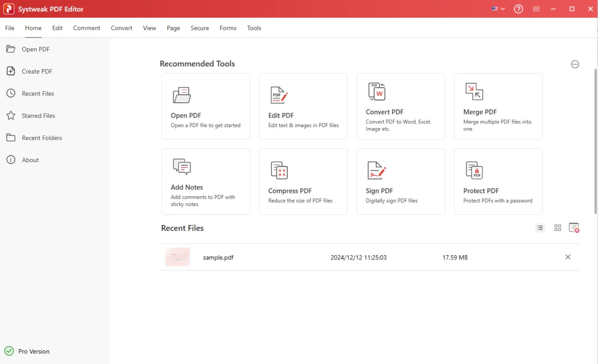Switch to the Page tab
Screen dimensions: 598x364
173,28
